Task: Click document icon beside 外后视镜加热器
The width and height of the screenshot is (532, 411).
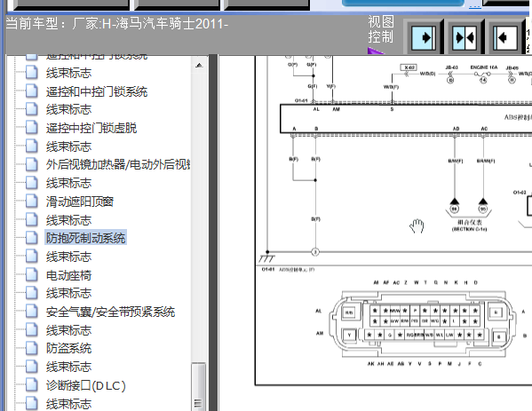Action: click(x=32, y=164)
